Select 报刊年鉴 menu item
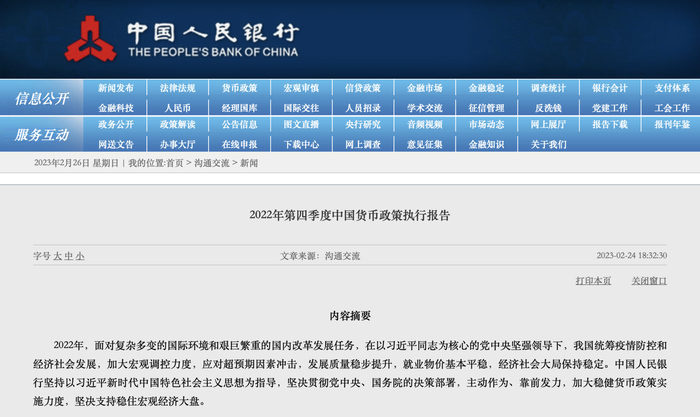This screenshot has width=700, height=417. [x=672, y=124]
